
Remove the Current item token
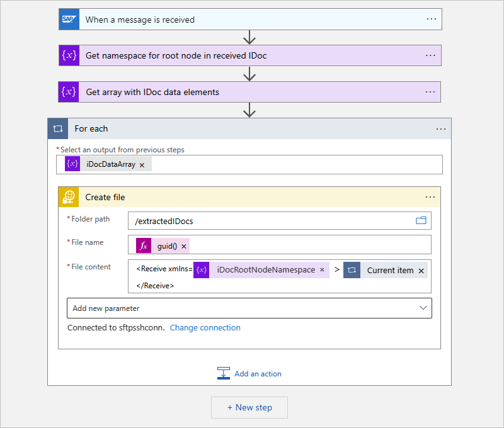point(421,271)
